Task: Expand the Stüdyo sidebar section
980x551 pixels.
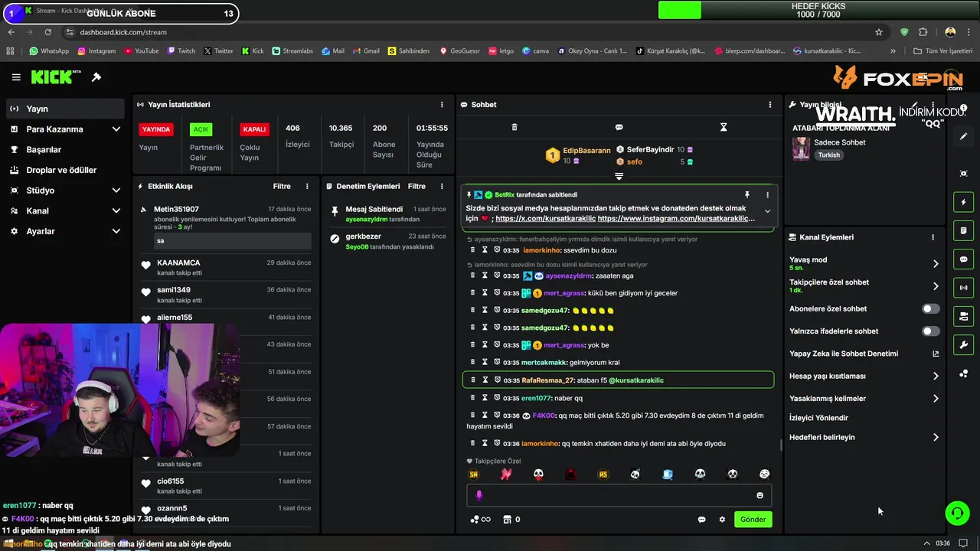Action: tap(116, 191)
